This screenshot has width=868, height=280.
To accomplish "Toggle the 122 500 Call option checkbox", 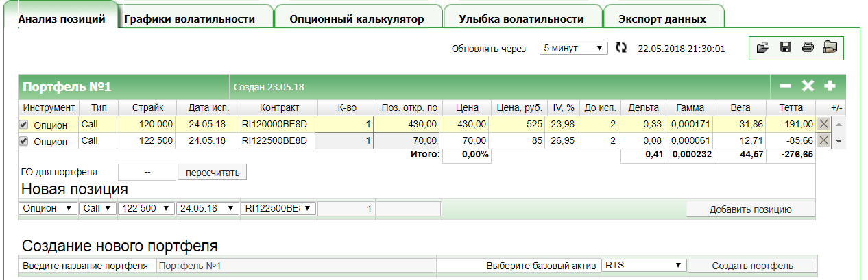I will [x=24, y=141].
